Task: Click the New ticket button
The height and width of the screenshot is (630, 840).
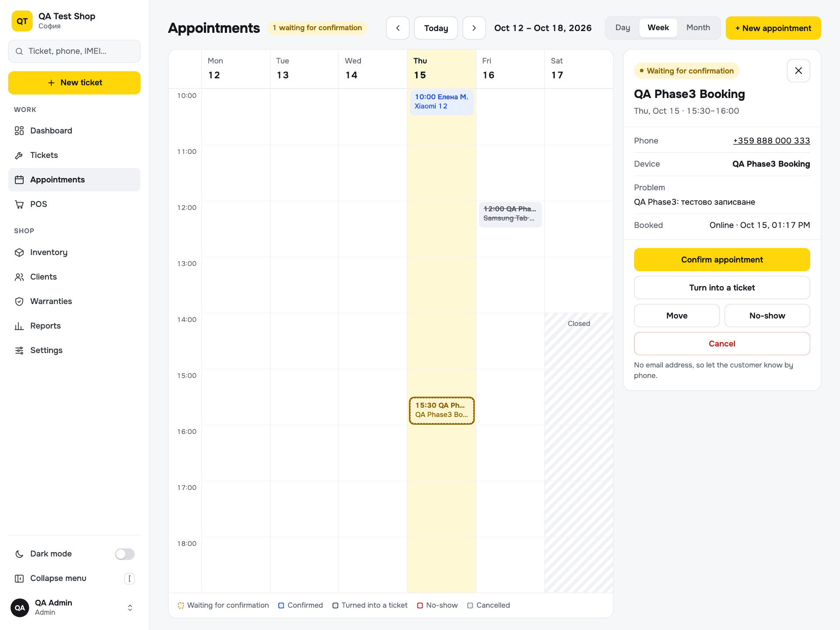Action: 74,83
